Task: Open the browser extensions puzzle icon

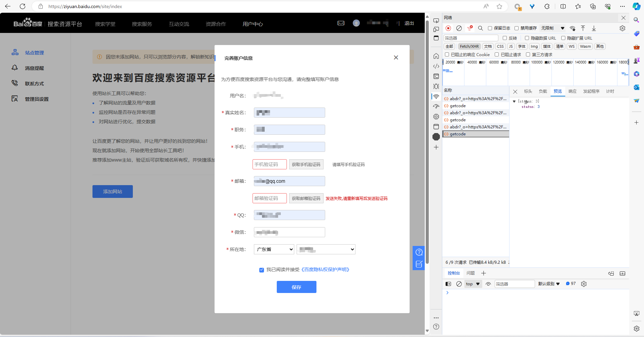Action: (x=547, y=6)
